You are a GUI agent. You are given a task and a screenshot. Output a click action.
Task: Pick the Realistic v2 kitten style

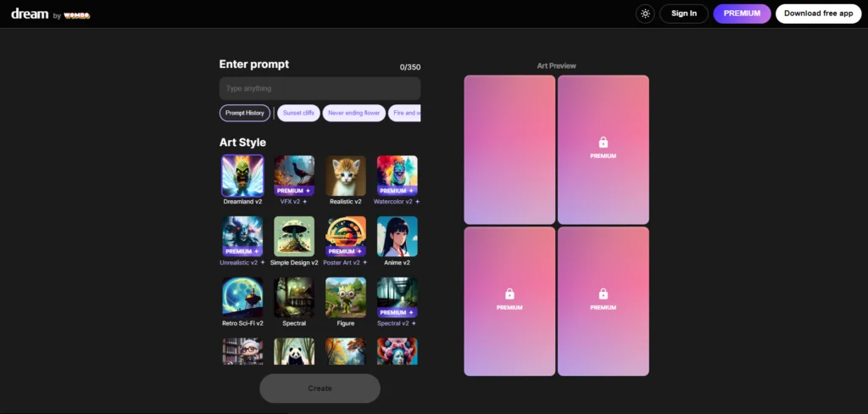coord(346,176)
